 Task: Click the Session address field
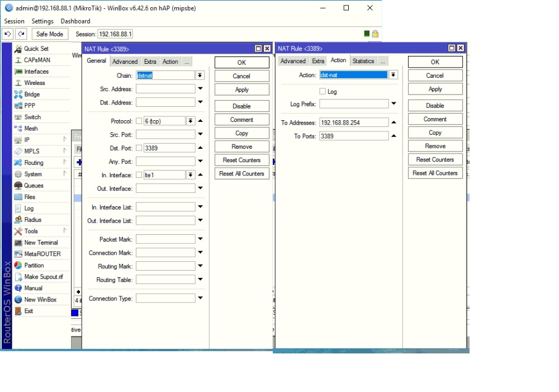(x=115, y=34)
